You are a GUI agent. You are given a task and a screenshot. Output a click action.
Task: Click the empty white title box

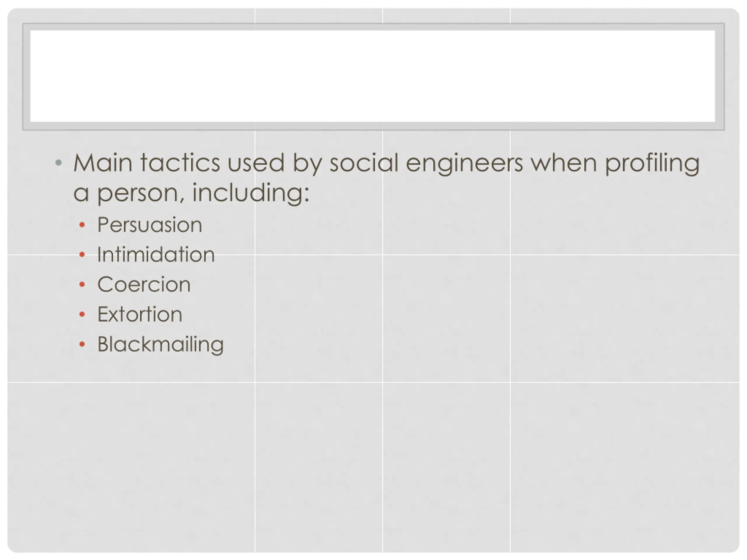(373, 76)
